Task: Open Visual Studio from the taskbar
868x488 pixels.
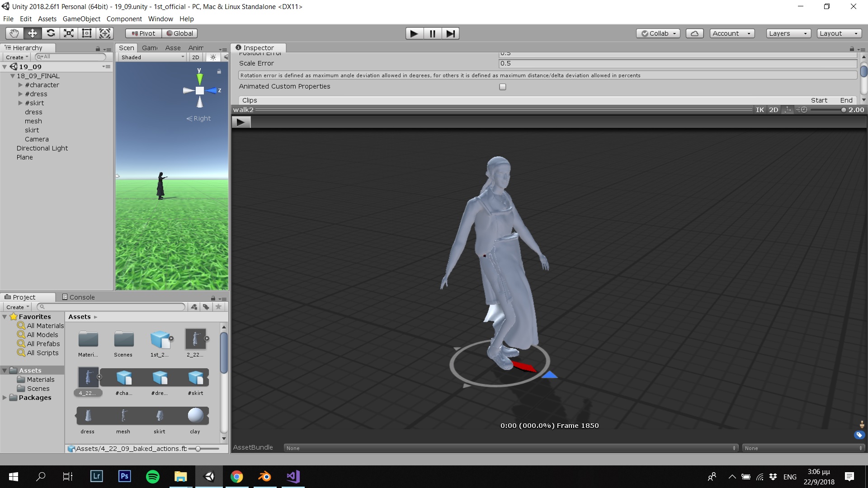Action: tap(293, 477)
